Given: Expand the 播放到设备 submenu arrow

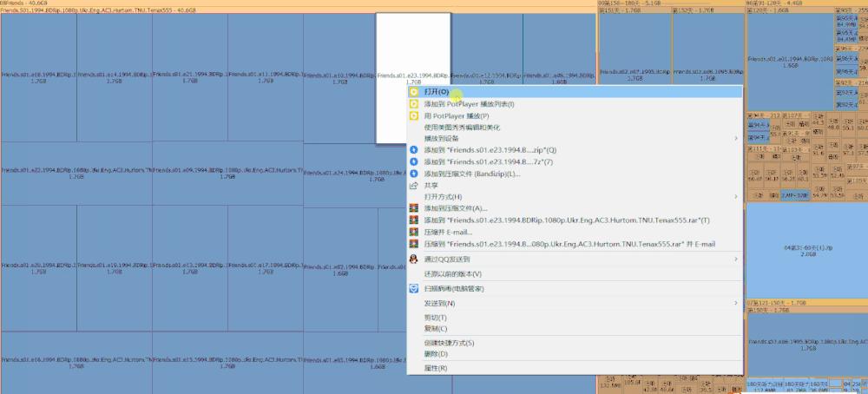Looking at the screenshot, I should point(736,138).
